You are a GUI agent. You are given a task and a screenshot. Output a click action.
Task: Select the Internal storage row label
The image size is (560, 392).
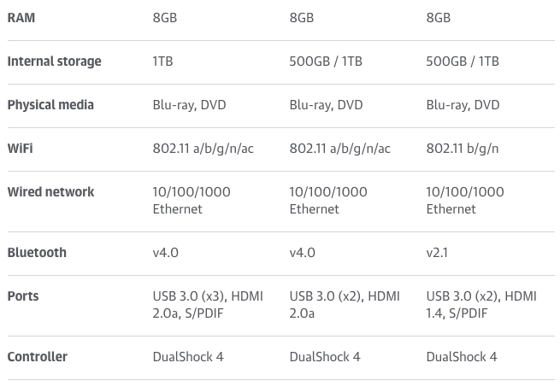coord(54,61)
